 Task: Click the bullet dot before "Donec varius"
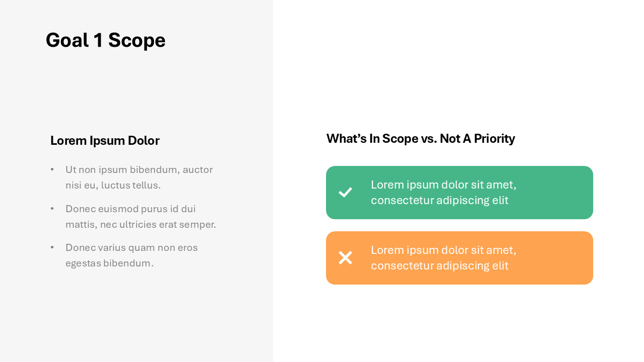click(52, 247)
